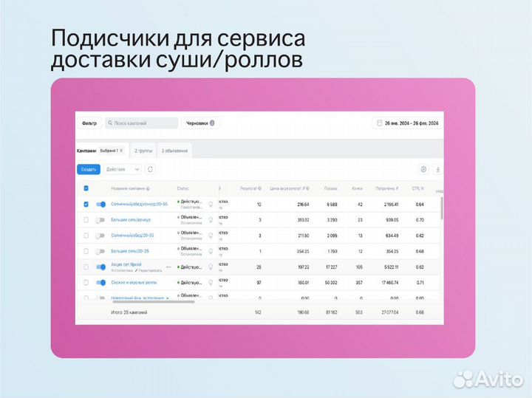Click Статистика link under Акция сет Яркий
532x398 pixels.
pos(122,270)
